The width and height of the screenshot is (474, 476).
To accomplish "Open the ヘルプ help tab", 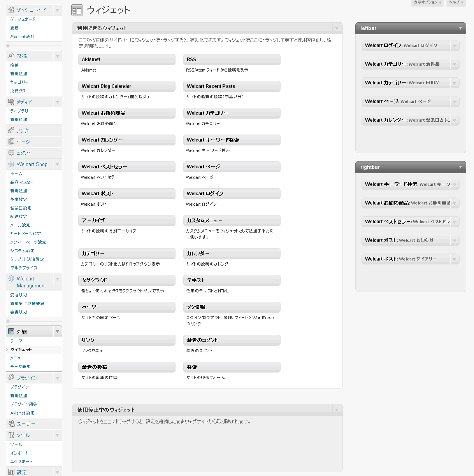I will click(456, 3).
